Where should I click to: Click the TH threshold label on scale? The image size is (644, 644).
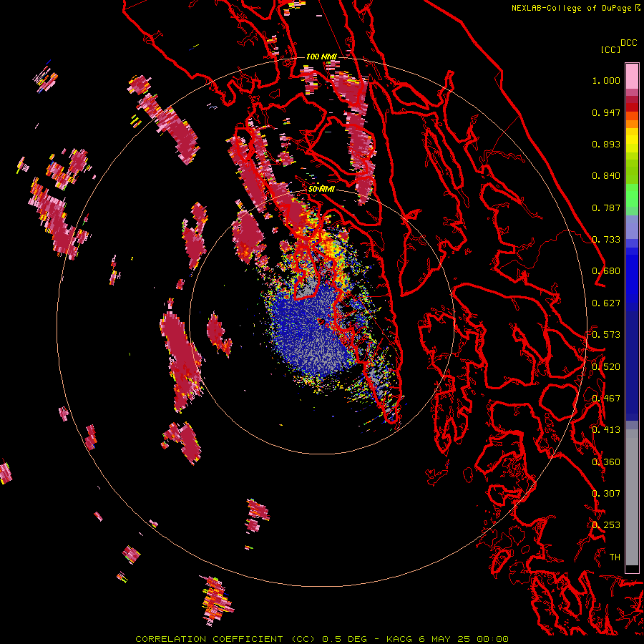click(615, 557)
